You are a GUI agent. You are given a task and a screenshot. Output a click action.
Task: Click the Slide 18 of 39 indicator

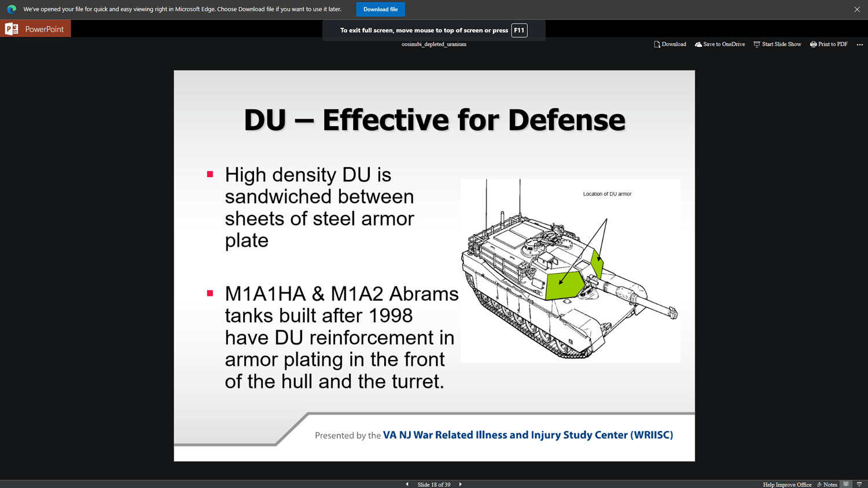click(x=434, y=485)
